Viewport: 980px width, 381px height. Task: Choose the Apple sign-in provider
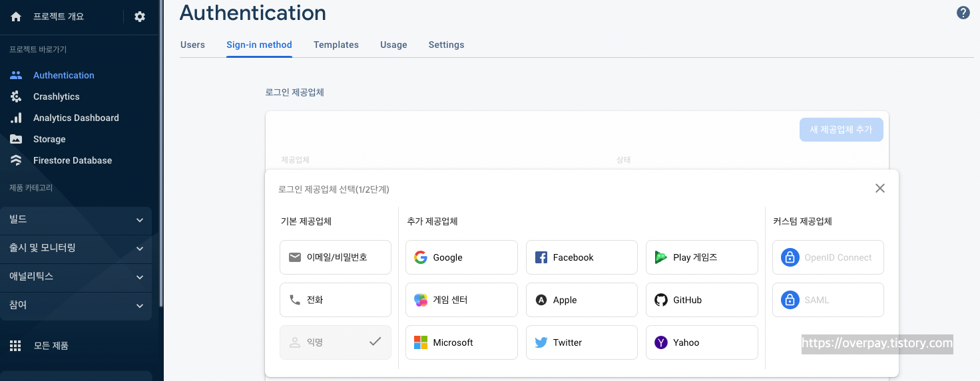582,300
